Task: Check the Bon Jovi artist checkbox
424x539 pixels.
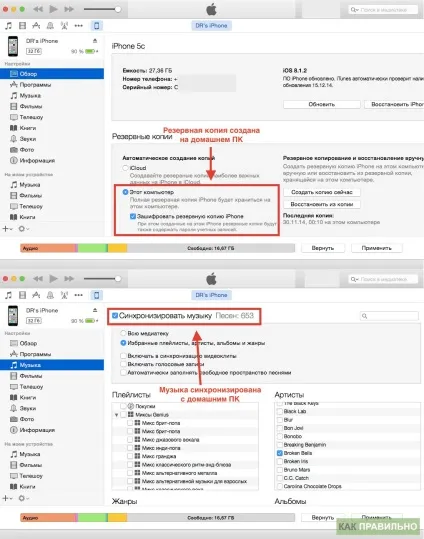Action: pos(280,428)
